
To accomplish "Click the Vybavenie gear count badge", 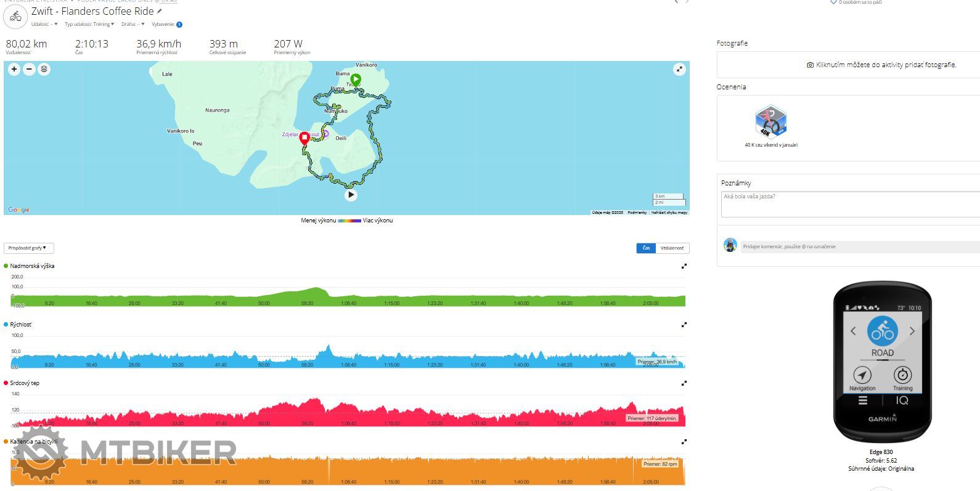I will [x=179, y=25].
